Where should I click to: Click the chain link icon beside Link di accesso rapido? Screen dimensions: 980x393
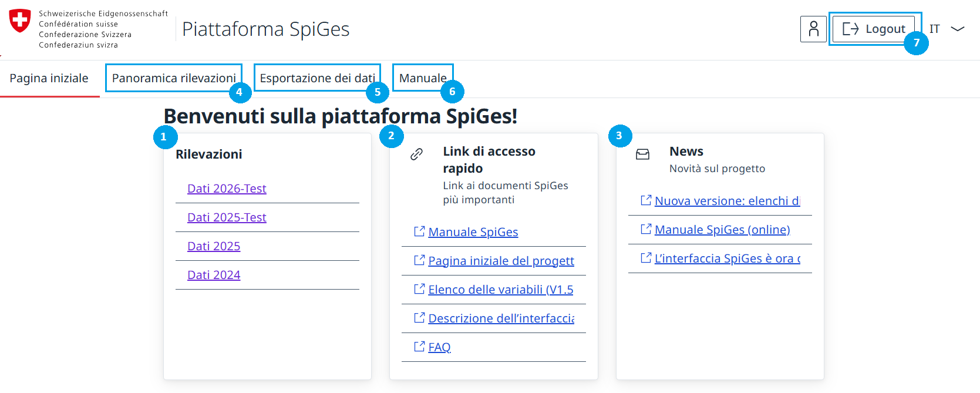(x=416, y=154)
